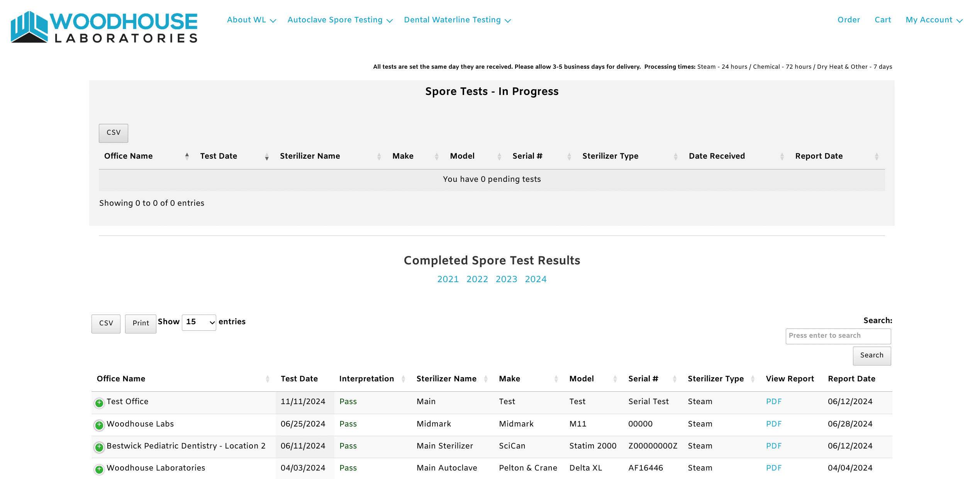
Task: Open the About WL dropdown menu
Action: (x=251, y=20)
